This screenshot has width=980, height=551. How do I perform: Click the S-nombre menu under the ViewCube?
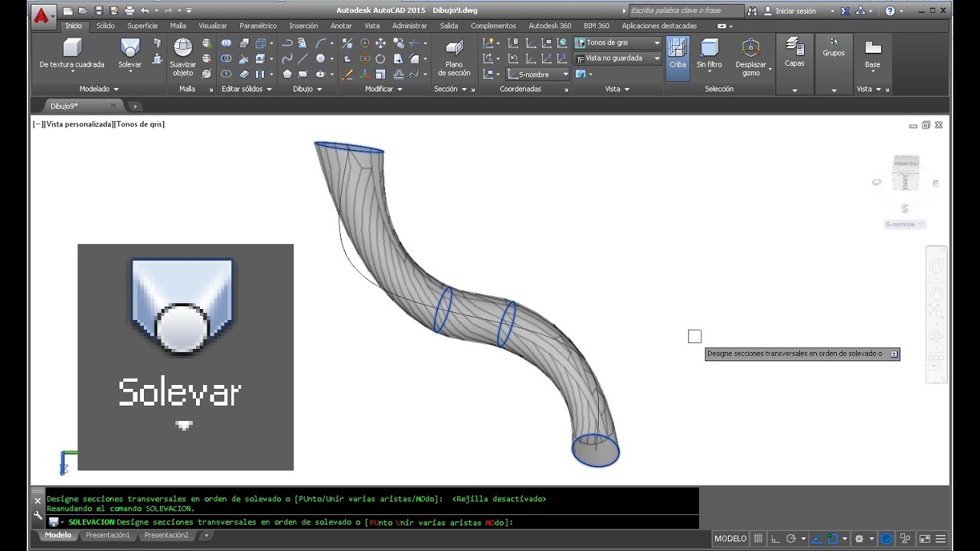click(904, 224)
